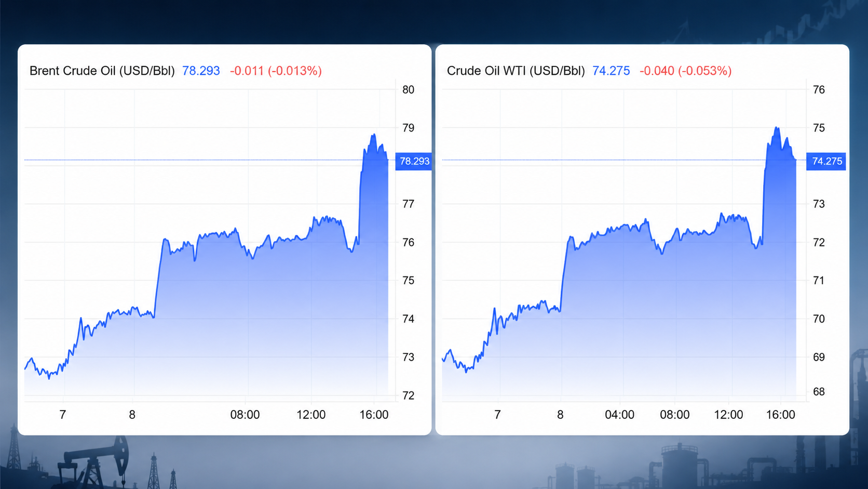Click the date 8 label on WTI chart

click(x=560, y=415)
